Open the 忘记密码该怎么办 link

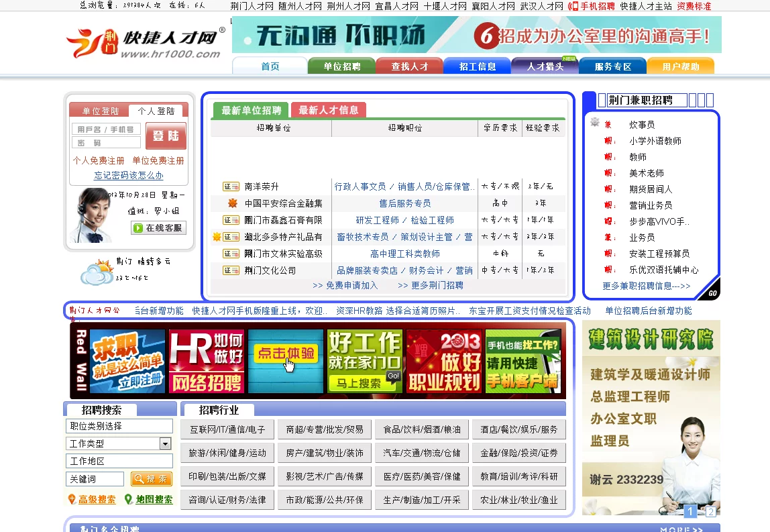click(128, 175)
